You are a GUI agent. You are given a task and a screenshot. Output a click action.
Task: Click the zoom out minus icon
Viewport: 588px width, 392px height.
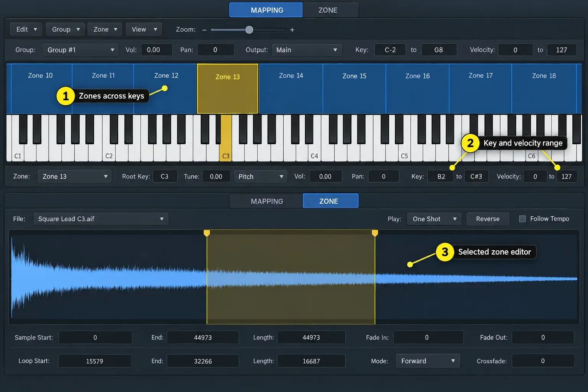click(204, 30)
